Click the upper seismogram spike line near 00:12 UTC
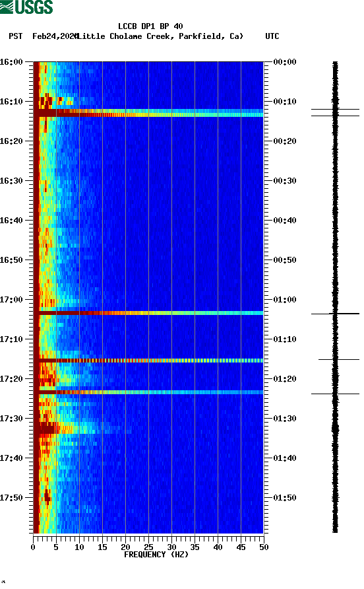This screenshot has height=589, width=364. pos(335,110)
